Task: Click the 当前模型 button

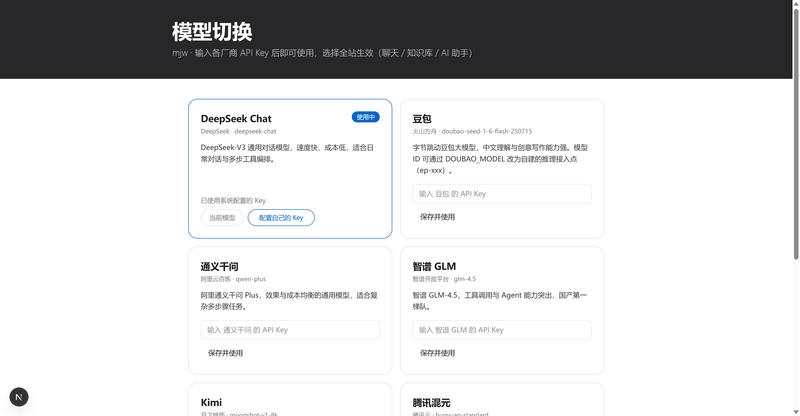Action: (222, 218)
